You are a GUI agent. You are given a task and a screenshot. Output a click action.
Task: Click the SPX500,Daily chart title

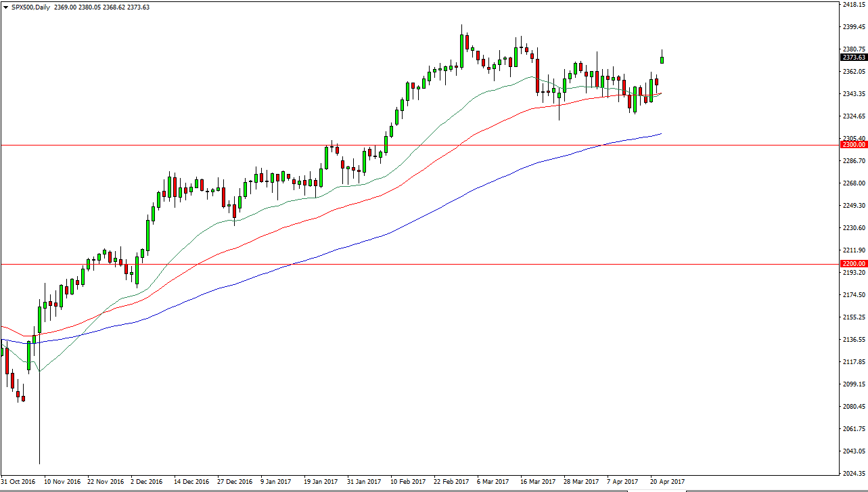30,5
